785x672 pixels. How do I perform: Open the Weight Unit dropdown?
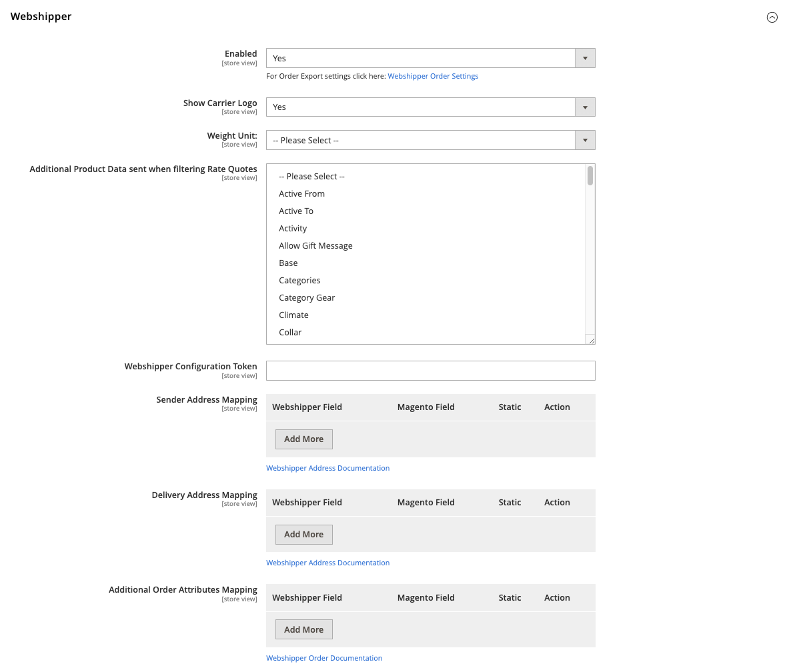(x=431, y=140)
